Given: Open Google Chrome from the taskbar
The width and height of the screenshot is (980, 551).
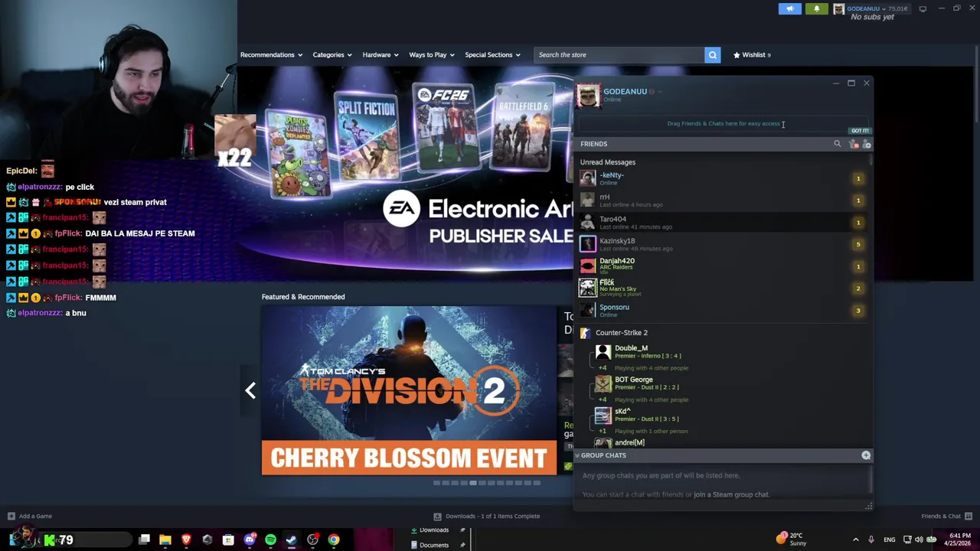Looking at the screenshot, I should pos(334,540).
